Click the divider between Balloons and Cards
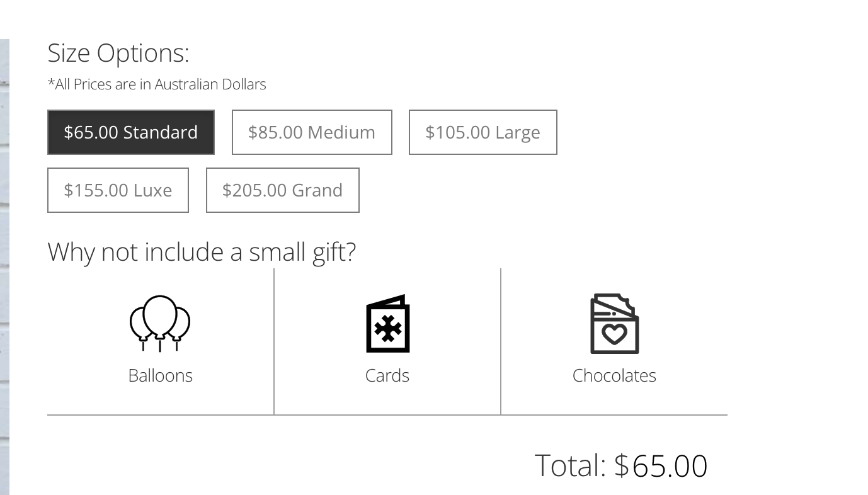The width and height of the screenshot is (868, 495). click(x=274, y=341)
